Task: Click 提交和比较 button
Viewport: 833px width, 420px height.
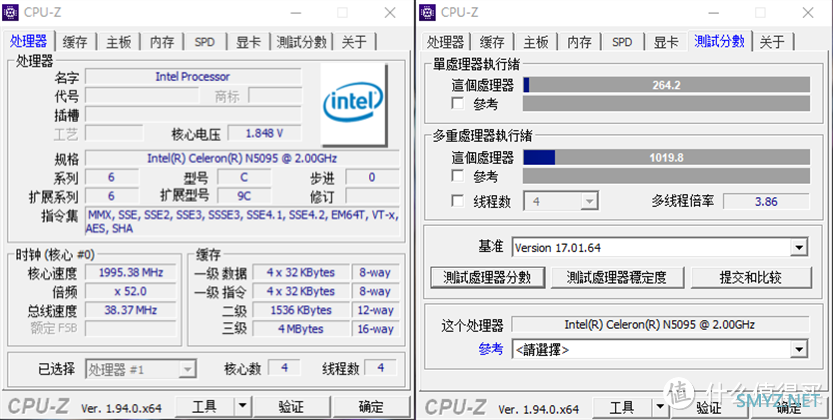Action: 751,277
